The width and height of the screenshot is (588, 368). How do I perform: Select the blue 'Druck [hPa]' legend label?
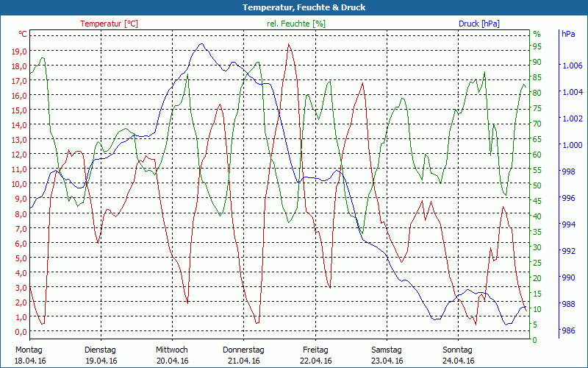479,24
